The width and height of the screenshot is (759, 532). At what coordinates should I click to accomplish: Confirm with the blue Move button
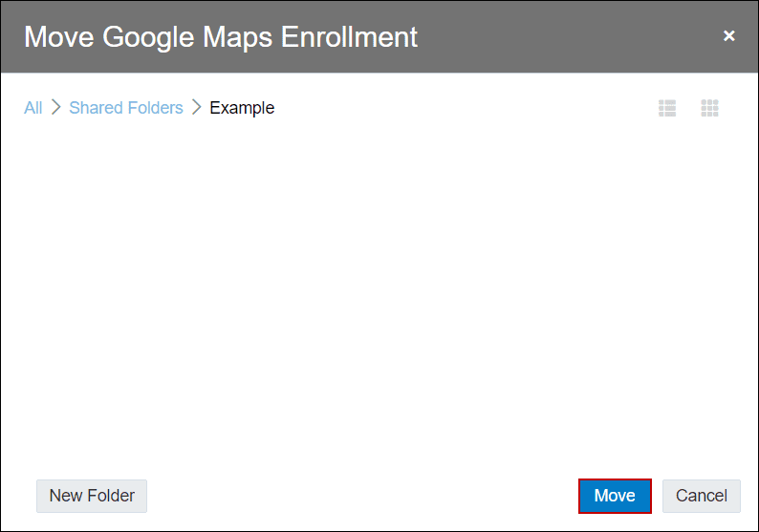click(x=615, y=496)
